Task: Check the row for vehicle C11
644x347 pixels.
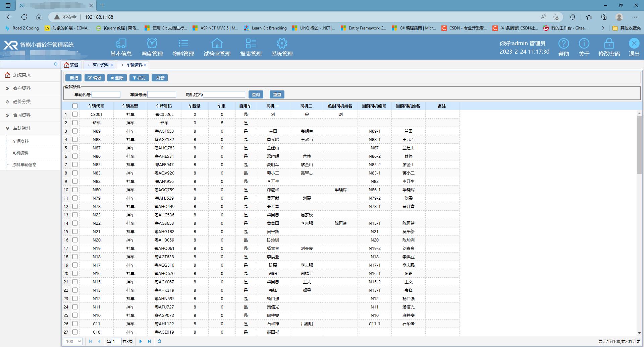Action: click(75, 324)
